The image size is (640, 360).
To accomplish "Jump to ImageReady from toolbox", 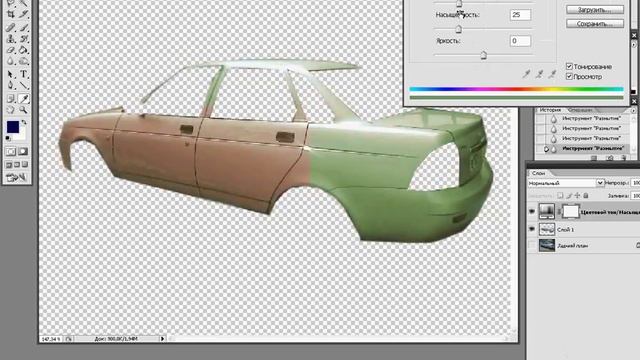I will pos(17,178).
